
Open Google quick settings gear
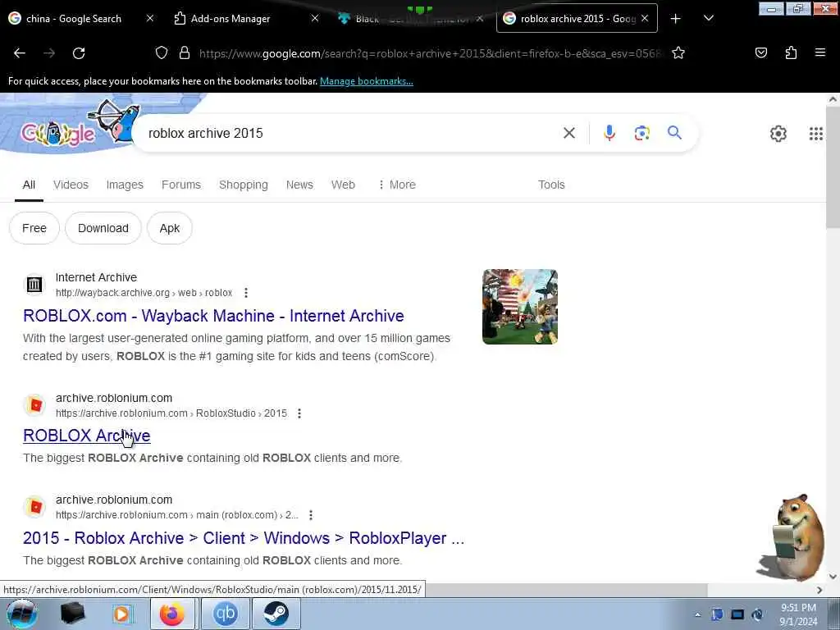point(778,134)
